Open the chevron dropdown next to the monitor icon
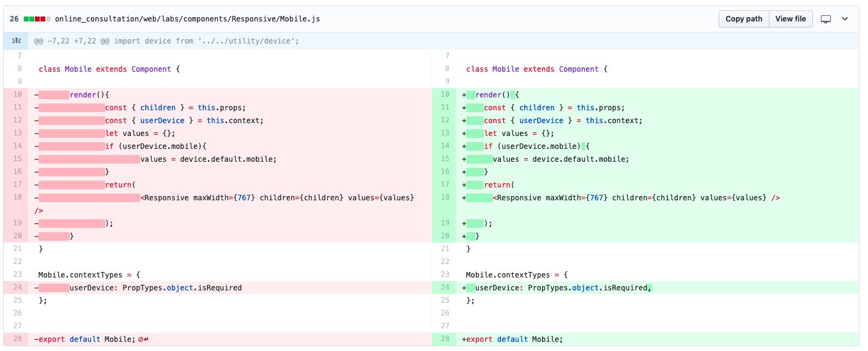 point(845,19)
